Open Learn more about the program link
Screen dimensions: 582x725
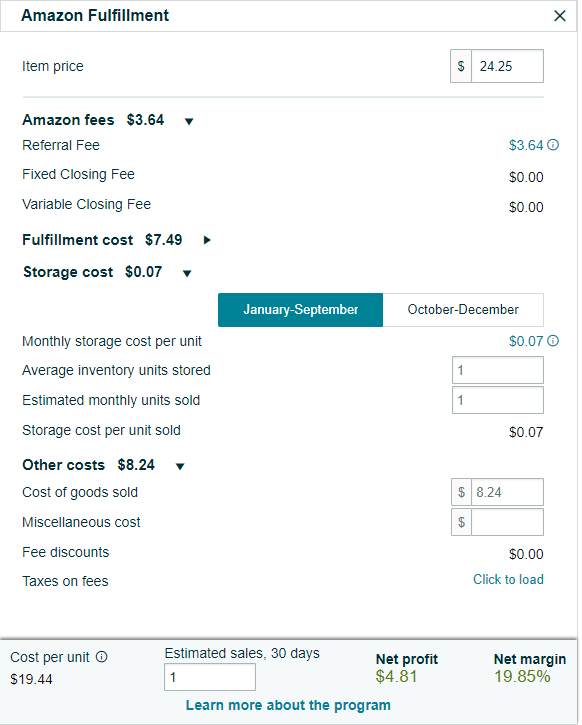click(288, 705)
